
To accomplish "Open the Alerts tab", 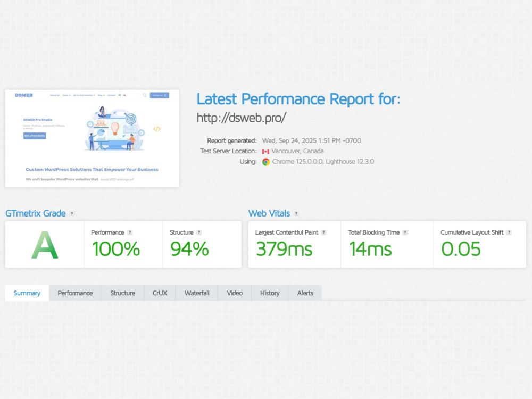I will click(305, 293).
